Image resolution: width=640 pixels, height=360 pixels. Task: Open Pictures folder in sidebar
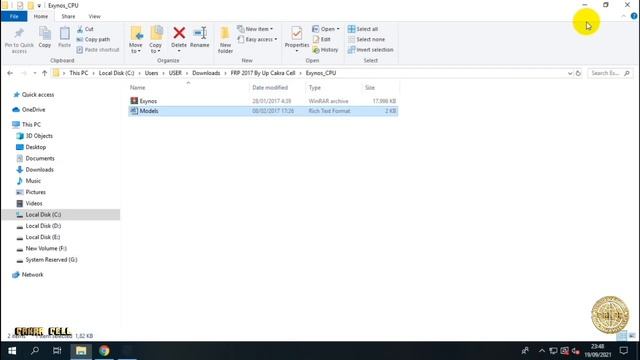pyautogui.click(x=36, y=192)
